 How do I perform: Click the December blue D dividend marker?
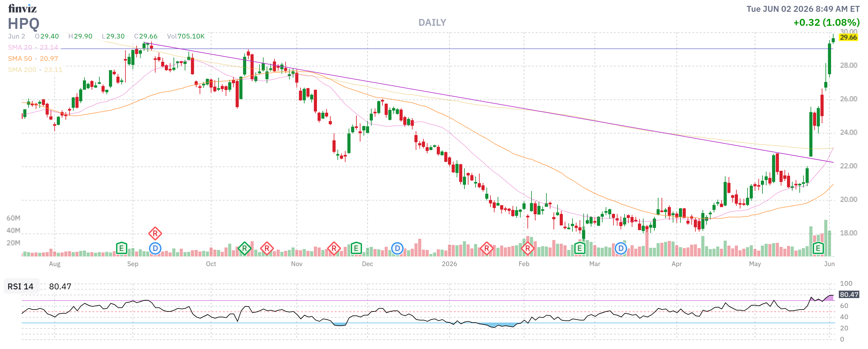[x=397, y=249]
